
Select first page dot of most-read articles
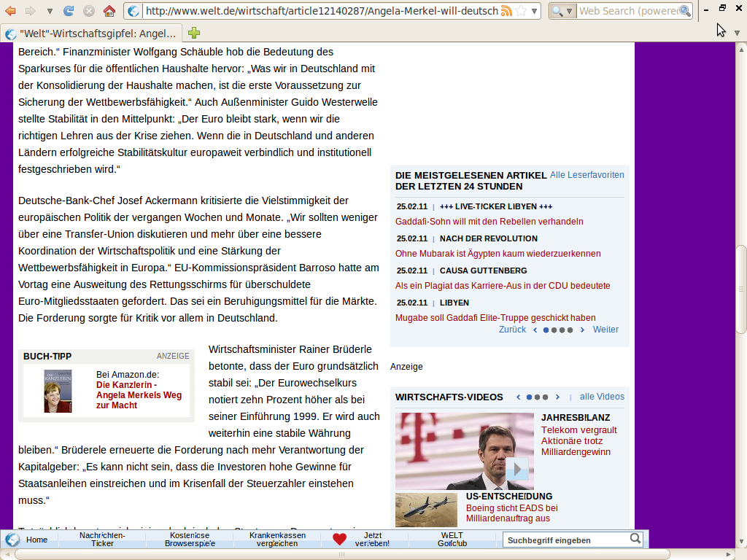(x=546, y=330)
